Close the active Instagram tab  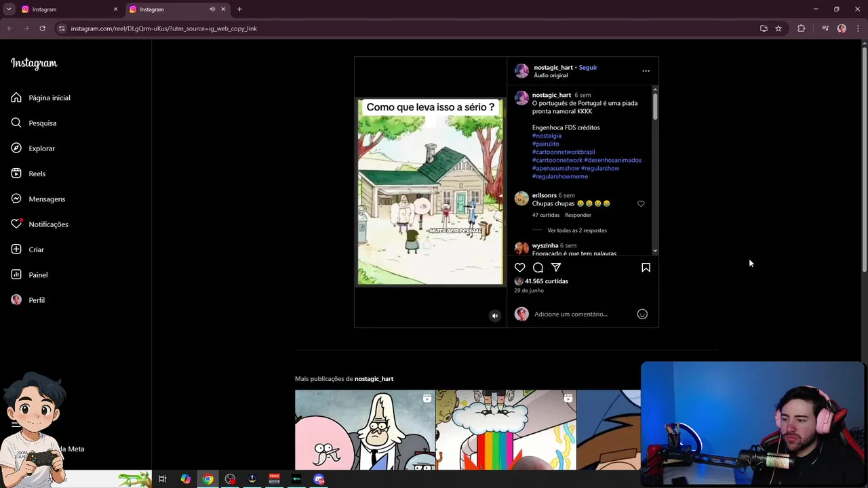(223, 9)
